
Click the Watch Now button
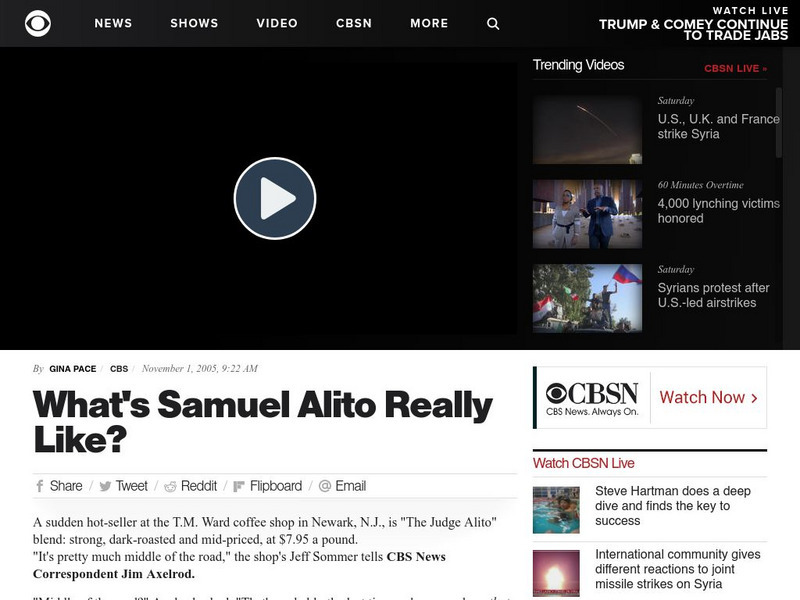(709, 397)
